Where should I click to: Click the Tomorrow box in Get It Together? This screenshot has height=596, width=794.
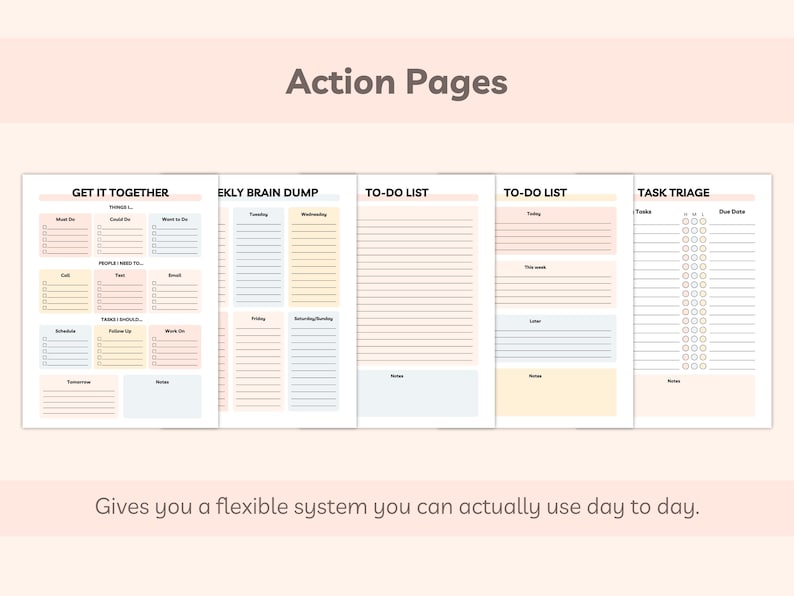point(78,396)
